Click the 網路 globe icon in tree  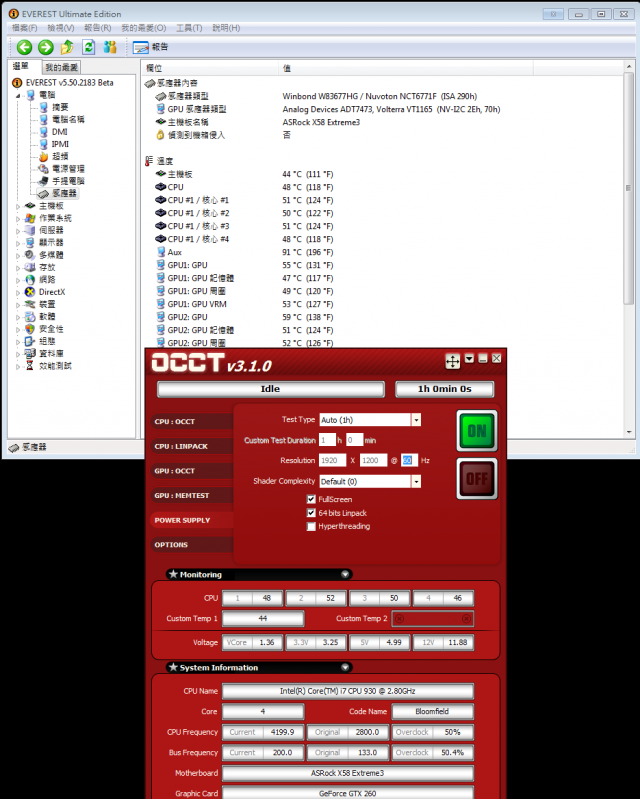point(30,280)
